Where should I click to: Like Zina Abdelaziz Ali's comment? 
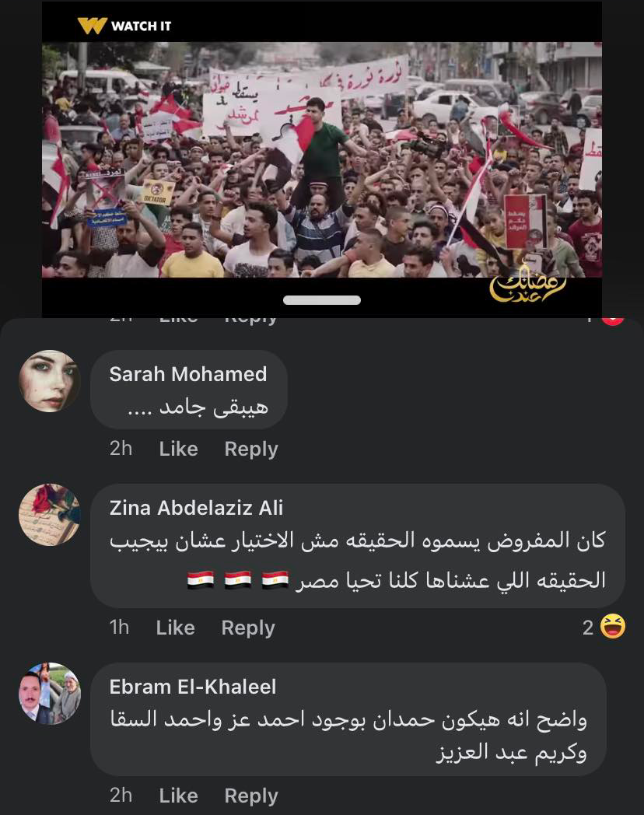175,628
